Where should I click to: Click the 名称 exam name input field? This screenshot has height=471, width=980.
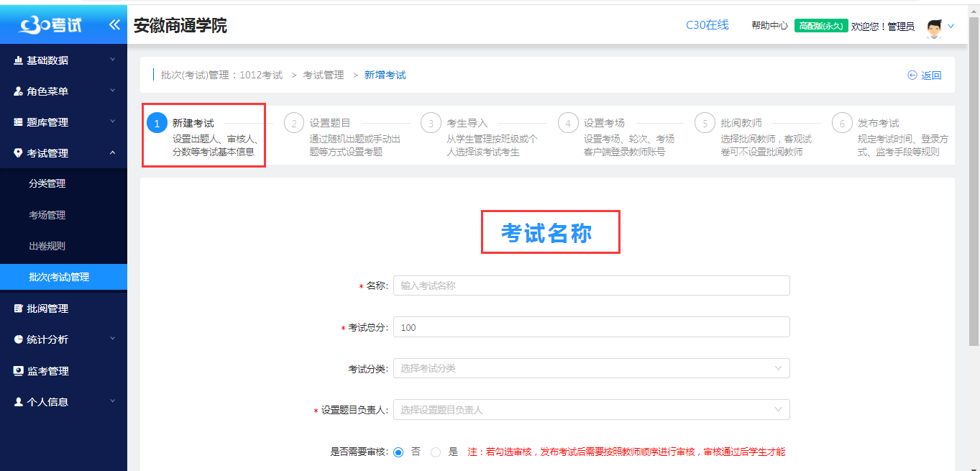[591, 285]
